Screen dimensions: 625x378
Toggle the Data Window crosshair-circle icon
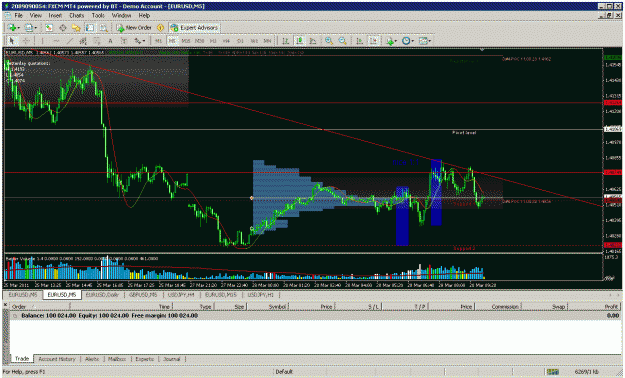(63, 28)
